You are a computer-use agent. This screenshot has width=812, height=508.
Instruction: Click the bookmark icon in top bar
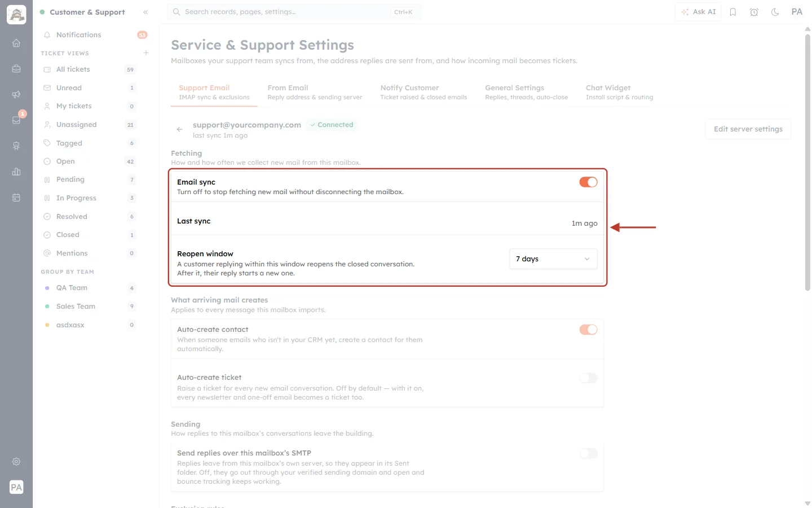pyautogui.click(x=733, y=12)
